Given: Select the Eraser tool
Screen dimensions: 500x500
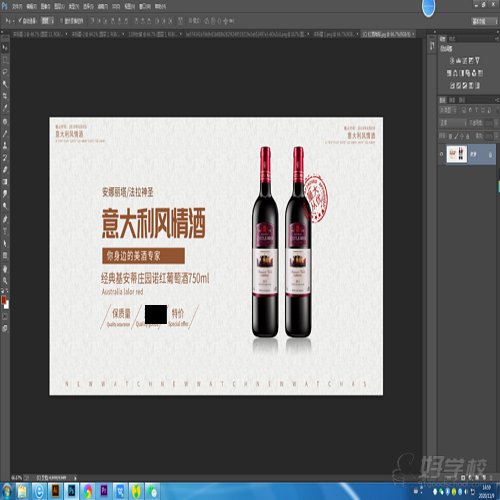Looking at the screenshot, I should pyautogui.click(x=5, y=170).
